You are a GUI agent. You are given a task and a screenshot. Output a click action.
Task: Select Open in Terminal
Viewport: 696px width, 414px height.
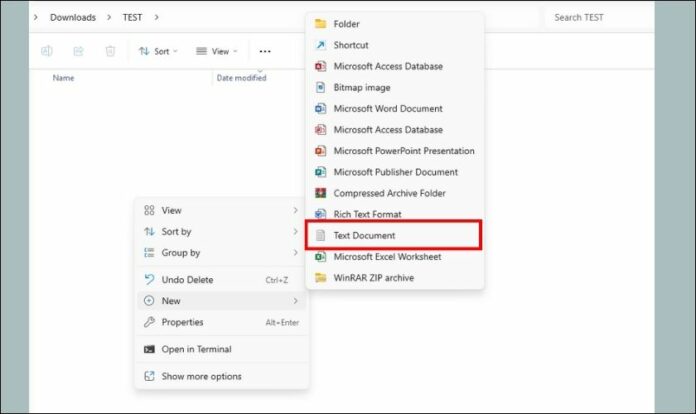click(x=196, y=350)
